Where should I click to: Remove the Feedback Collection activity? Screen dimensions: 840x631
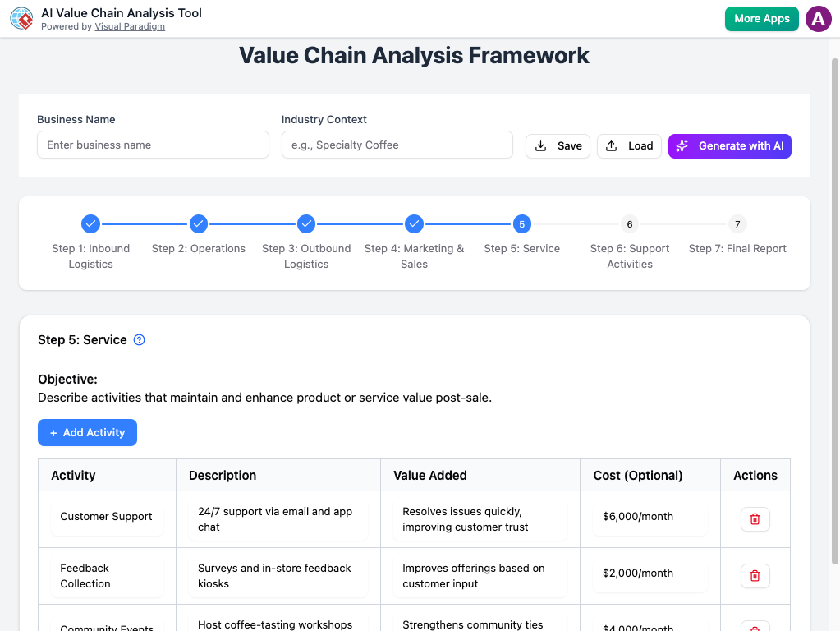(755, 576)
